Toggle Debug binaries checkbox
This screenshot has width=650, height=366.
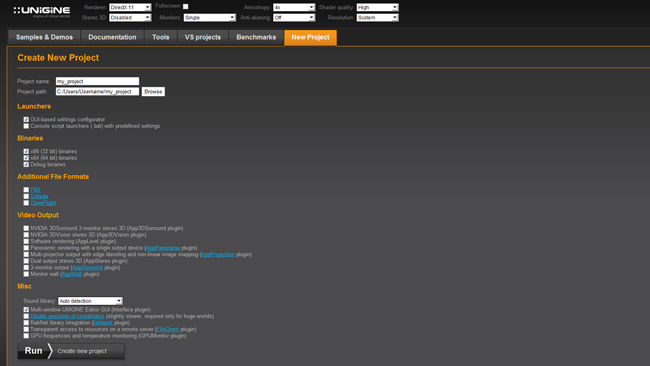(26, 165)
